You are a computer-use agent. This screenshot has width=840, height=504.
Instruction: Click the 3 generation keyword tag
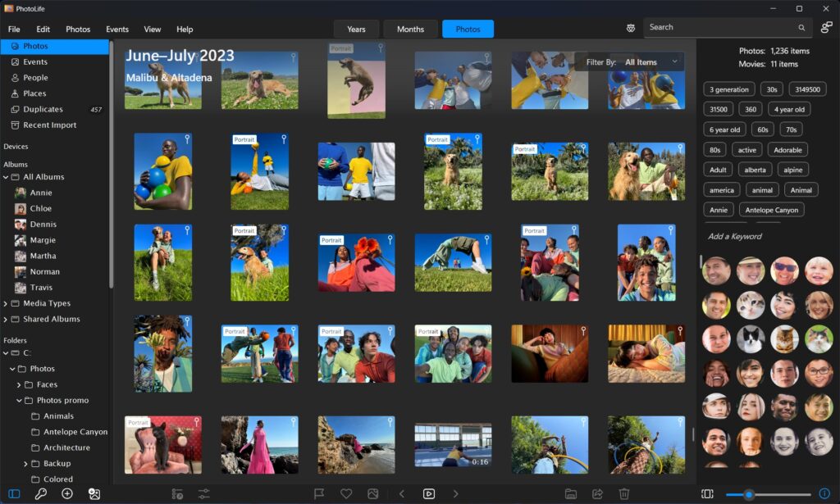click(x=728, y=89)
